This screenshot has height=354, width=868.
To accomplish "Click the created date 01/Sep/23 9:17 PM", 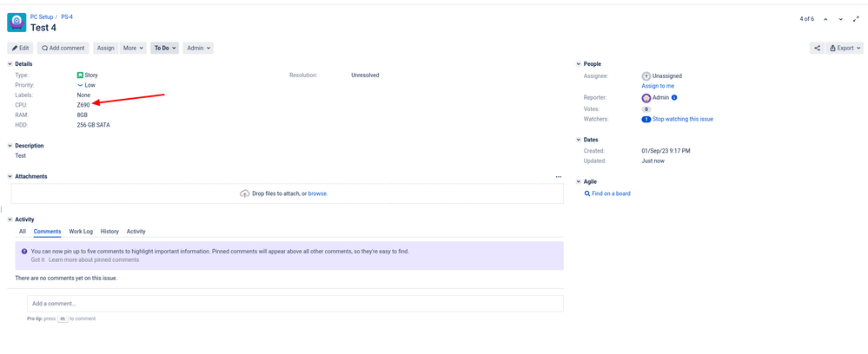I will (666, 150).
